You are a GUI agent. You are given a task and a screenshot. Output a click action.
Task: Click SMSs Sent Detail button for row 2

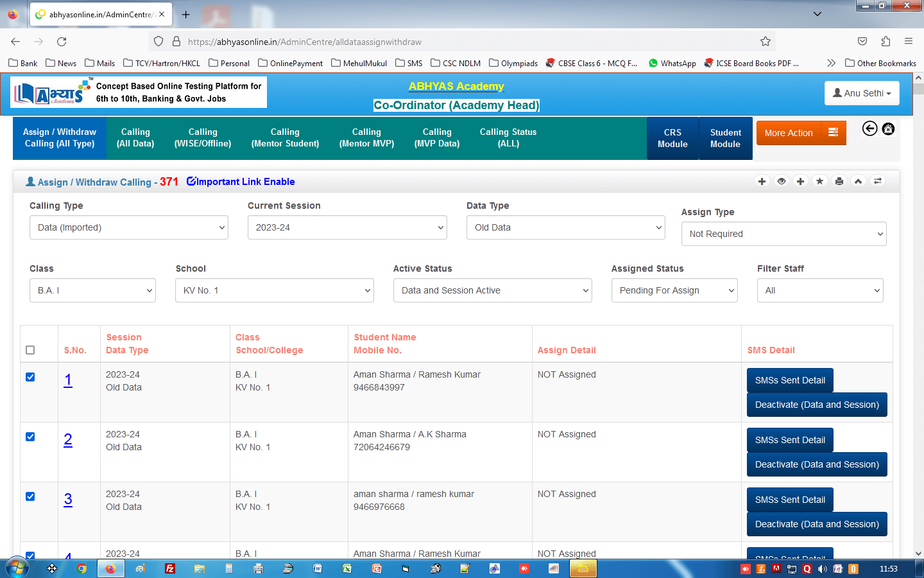coord(789,440)
